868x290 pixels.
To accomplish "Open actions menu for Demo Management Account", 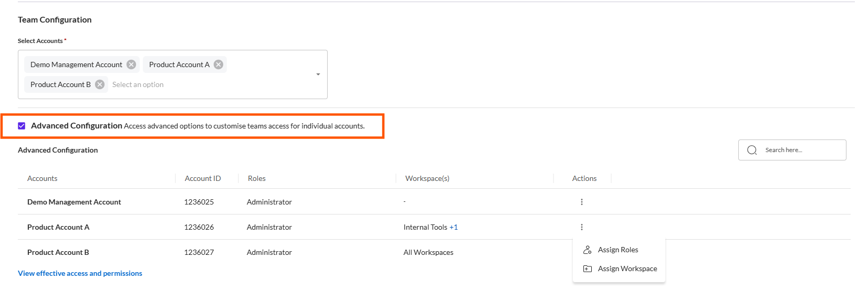I will pyautogui.click(x=582, y=202).
